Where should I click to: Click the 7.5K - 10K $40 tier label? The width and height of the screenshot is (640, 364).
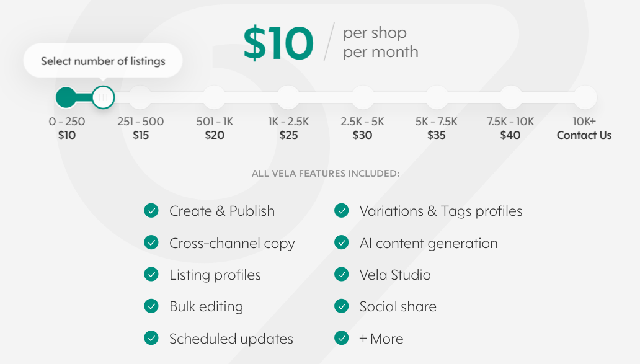[510, 128]
